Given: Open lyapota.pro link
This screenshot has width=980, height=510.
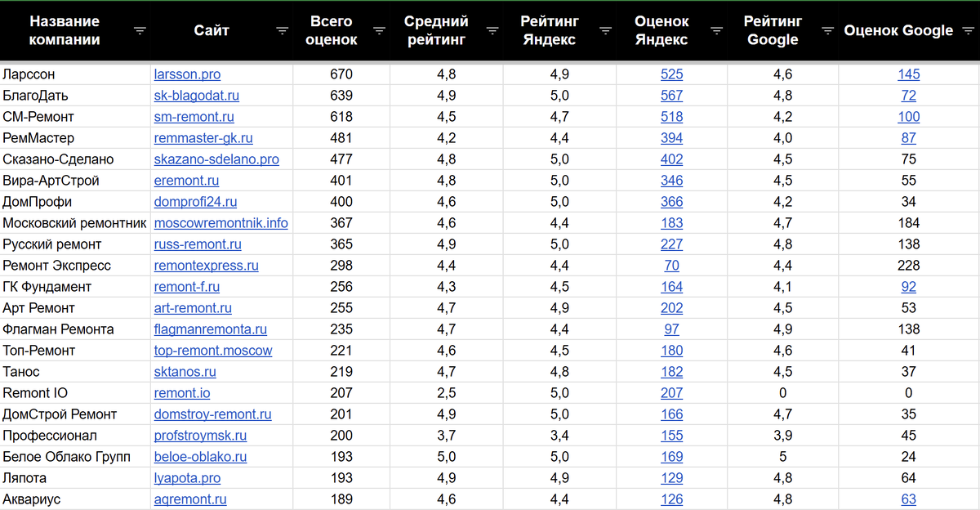Looking at the screenshot, I should [187, 478].
